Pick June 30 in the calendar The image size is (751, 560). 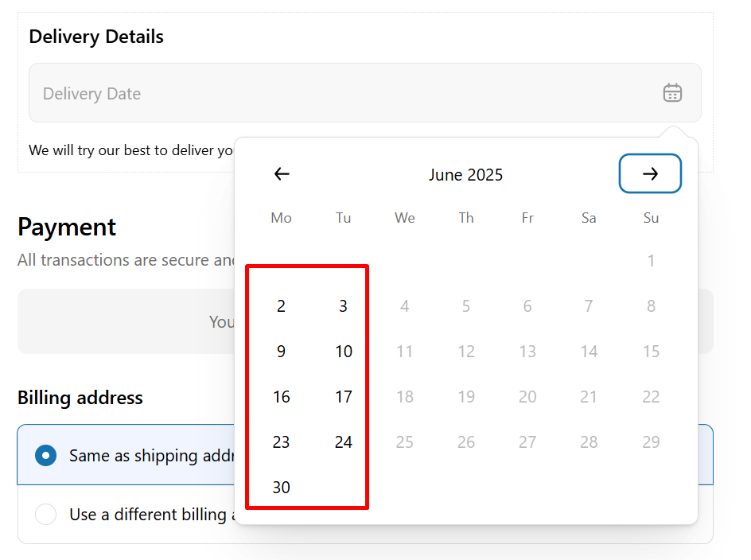point(281,488)
